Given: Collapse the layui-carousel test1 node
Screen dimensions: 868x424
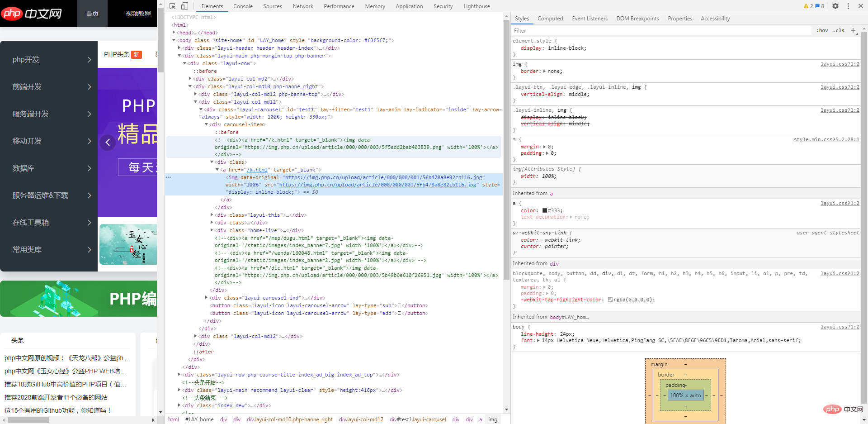Looking at the screenshot, I should tap(201, 110).
